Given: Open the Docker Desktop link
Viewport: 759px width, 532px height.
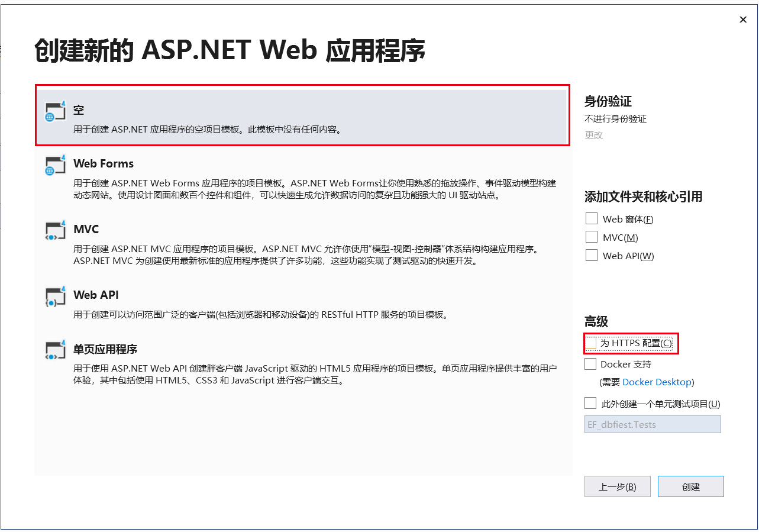Looking at the screenshot, I should (x=657, y=382).
